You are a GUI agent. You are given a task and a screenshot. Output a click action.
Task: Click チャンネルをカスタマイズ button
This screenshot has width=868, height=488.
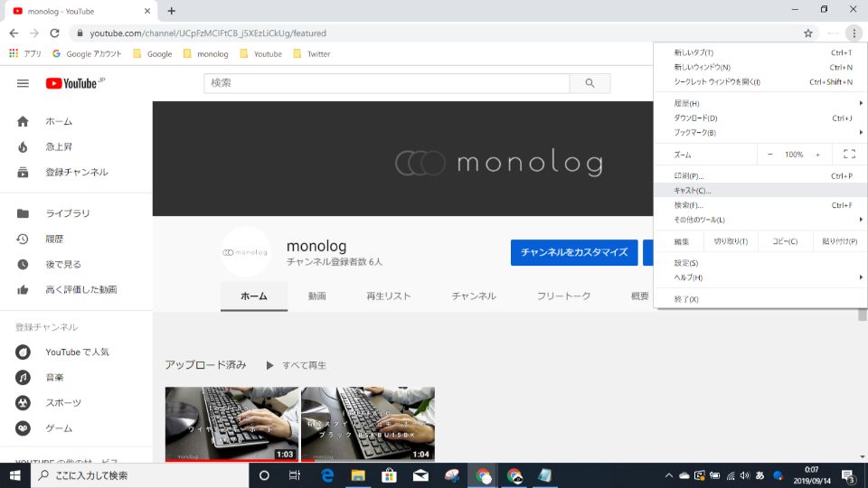point(574,252)
